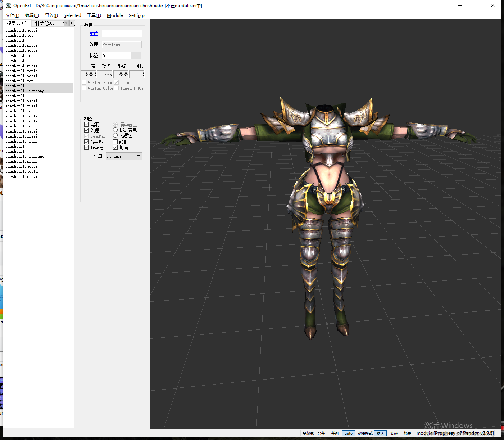Select sheshouA1.maozi in the mesh list
This screenshot has width=504, height=440.
38,76
